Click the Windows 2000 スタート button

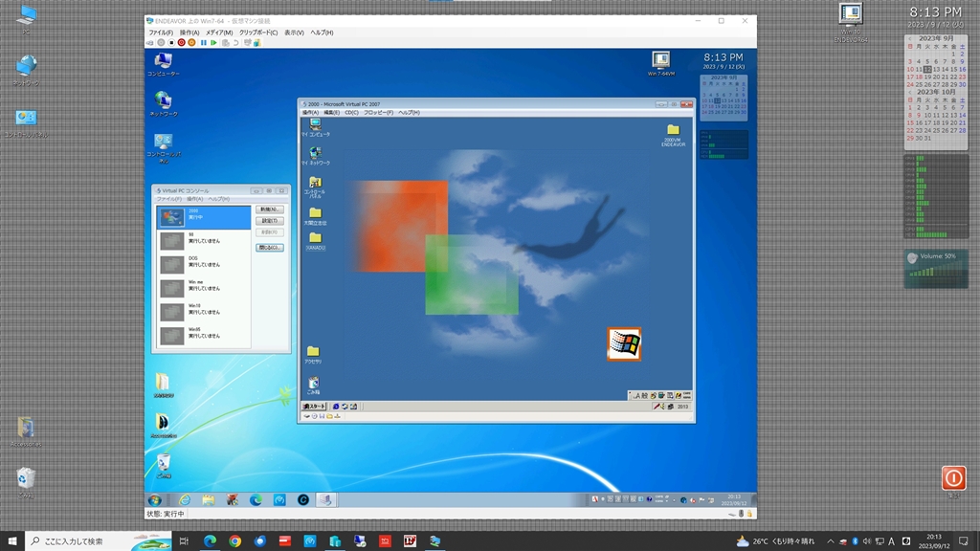[x=314, y=406]
